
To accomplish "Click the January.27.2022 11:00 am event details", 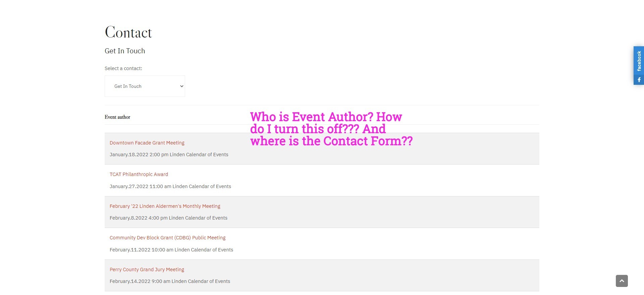I will point(170,186).
